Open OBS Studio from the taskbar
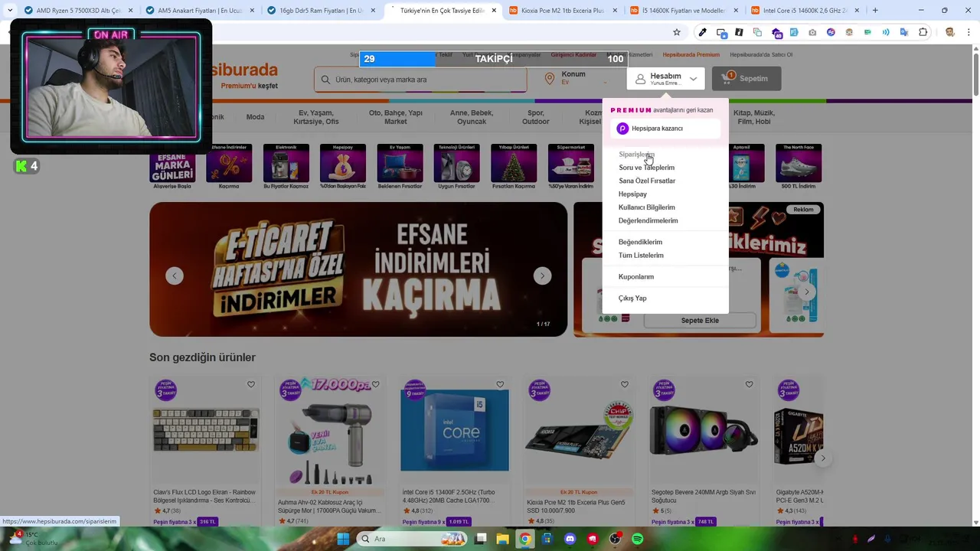980x551 pixels. [615, 539]
